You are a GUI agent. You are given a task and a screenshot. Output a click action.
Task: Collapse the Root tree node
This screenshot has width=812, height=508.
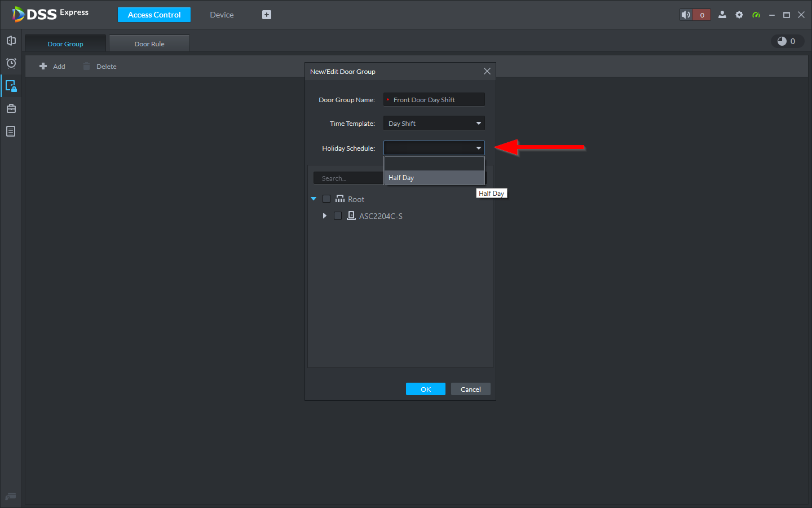tap(314, 199)
